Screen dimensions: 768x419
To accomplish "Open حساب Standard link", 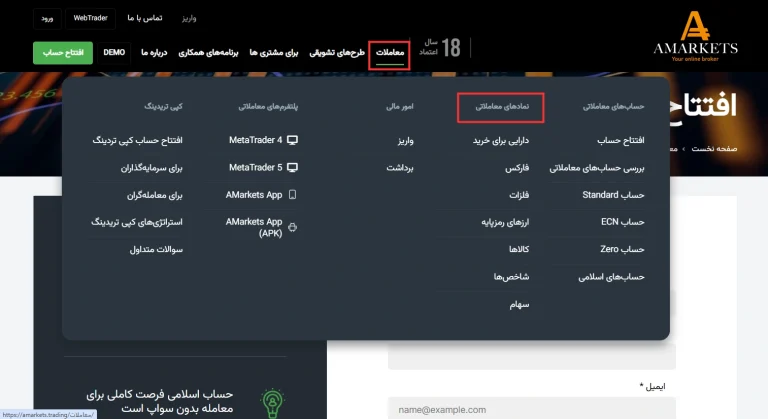I will (613, 195).
